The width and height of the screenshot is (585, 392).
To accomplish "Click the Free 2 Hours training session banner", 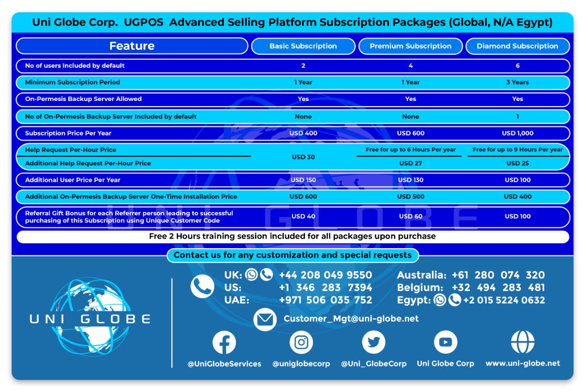I will pyautogui.click(x=293, y=236).
